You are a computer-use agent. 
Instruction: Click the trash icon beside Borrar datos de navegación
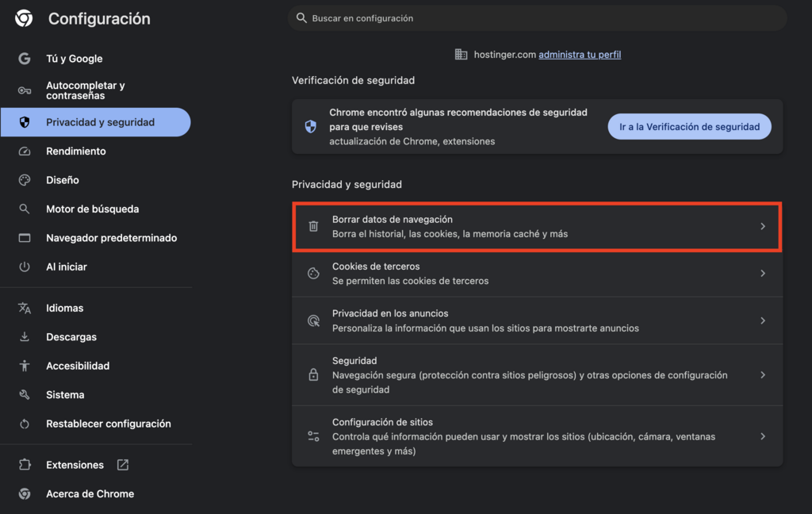point(313,226)
